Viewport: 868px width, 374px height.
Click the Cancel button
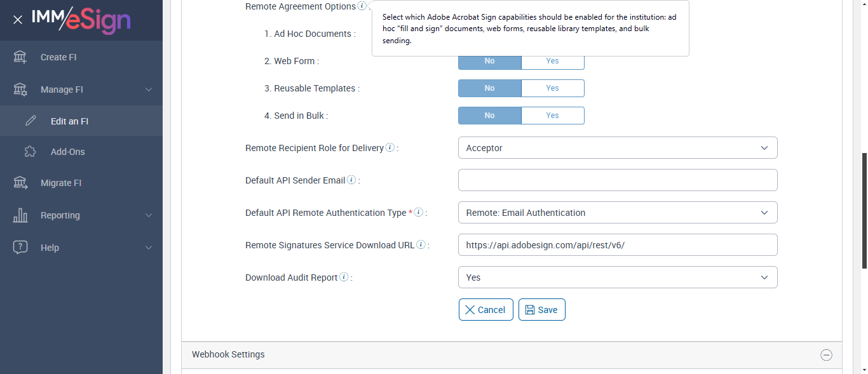point(485,310)
